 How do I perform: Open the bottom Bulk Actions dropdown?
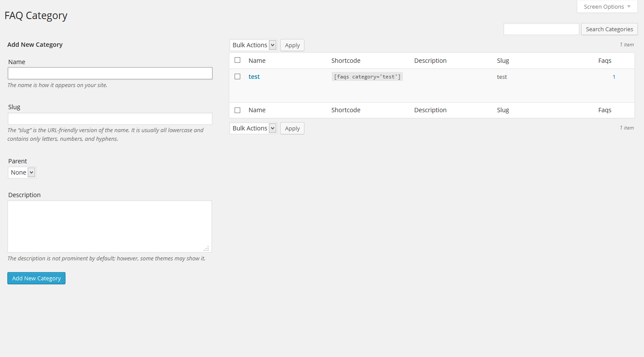(x=253, y=128)
